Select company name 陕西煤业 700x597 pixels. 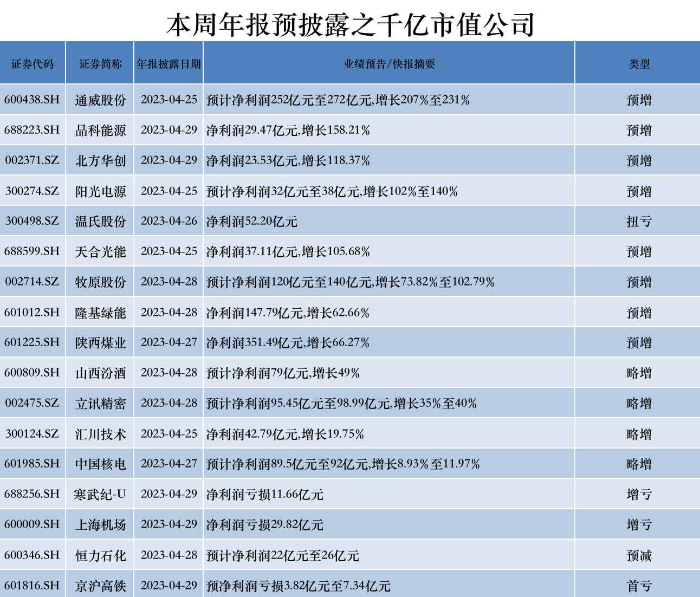(x=100, y=342)
